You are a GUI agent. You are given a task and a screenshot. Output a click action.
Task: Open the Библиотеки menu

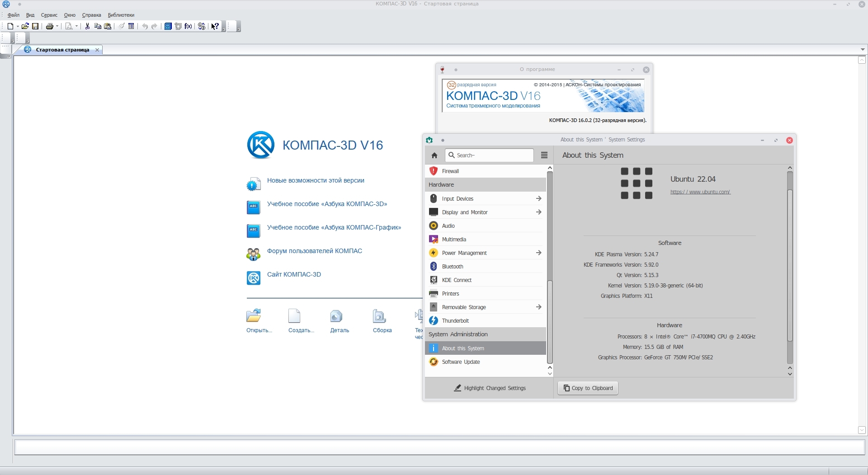121,15
